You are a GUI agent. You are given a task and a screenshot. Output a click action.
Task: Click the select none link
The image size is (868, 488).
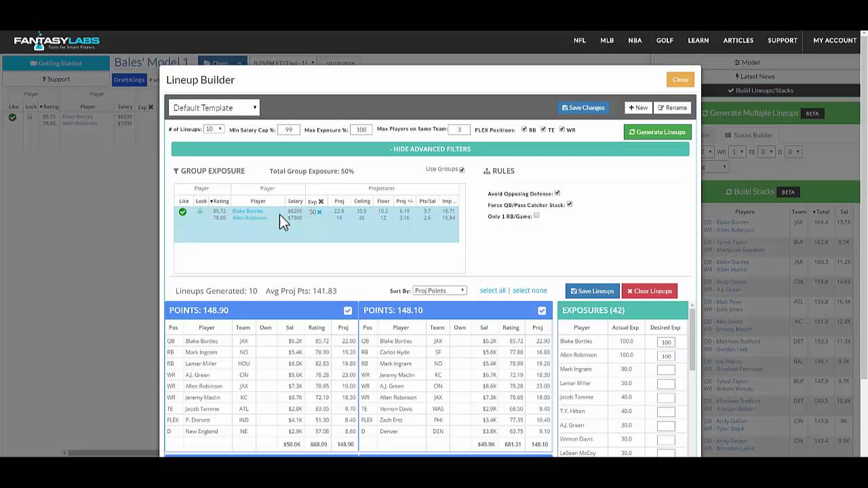click(x=530, y=291)
